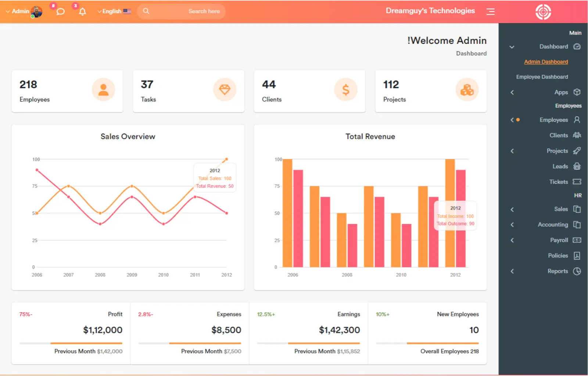Collapse the Dashboard menu chevron
Image resolution: width=588 pixels, height=376 pixels.
pyautogui.click(x=512, y=47)
